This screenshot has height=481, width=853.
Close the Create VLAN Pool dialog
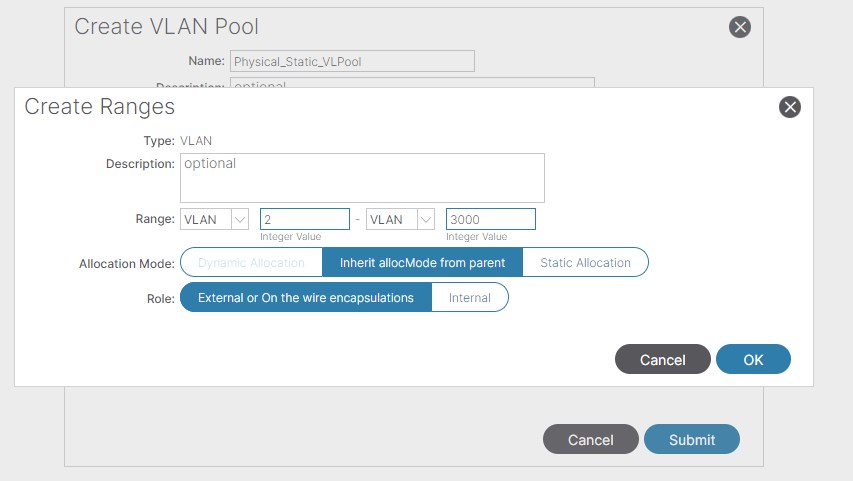pyautogui.click(x=739, y=27)
